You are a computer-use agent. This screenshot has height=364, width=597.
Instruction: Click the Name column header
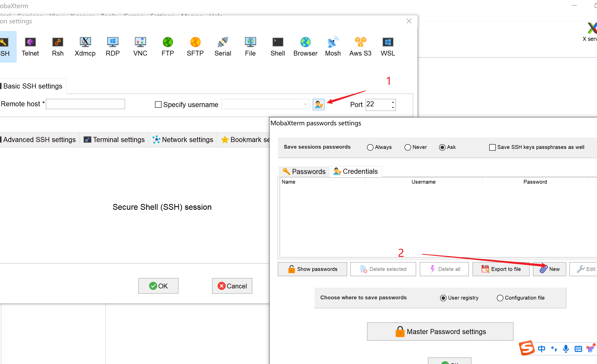click(323, 182)
